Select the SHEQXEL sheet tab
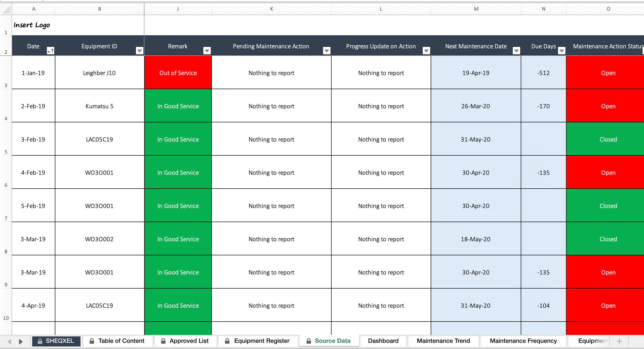 point(56,341)
